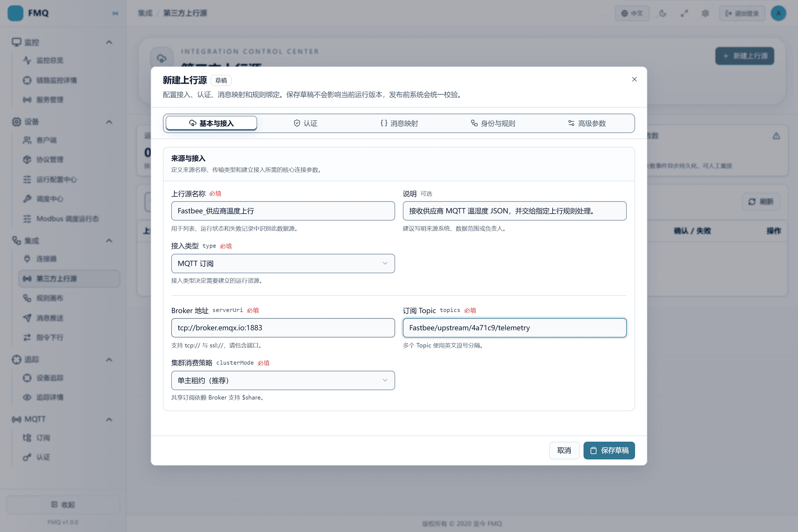Viewport: 798px width, 532px height.
Task: Open 客户端 in sidebar
Action: pos(69,140)
